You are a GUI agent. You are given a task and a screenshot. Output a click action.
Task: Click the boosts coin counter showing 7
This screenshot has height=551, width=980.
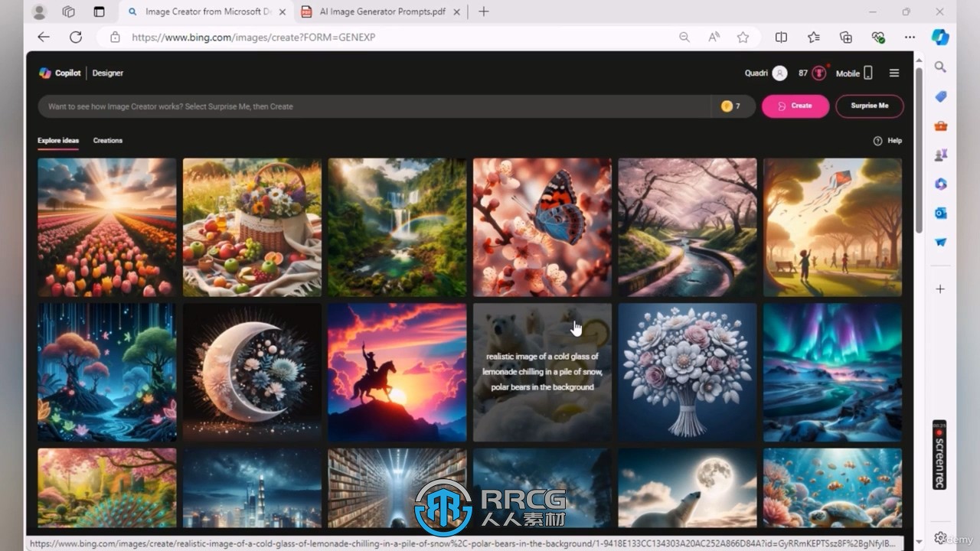click(x=730, y=106)
